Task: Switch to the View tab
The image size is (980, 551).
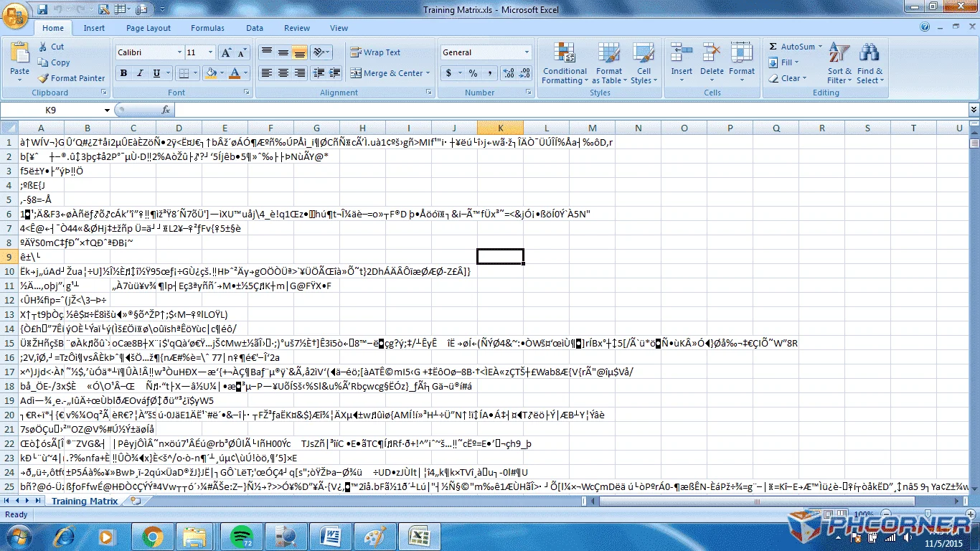Action: [339, 28]
